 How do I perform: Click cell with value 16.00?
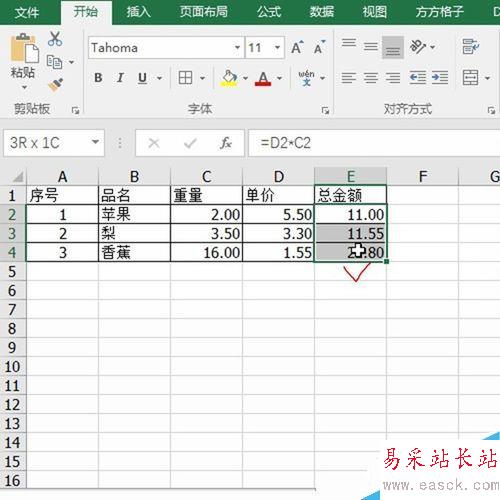pyautogui.click(x=206, y=252)
